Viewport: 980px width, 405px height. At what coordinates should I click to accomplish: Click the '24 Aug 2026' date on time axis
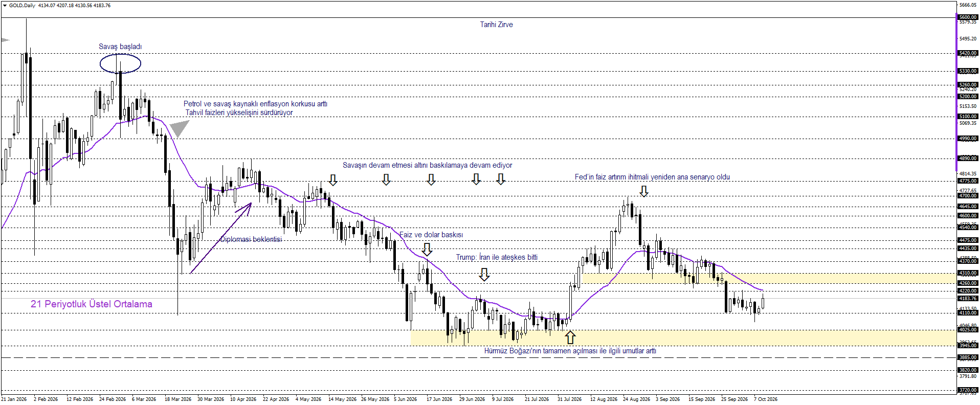coord(636,399)
